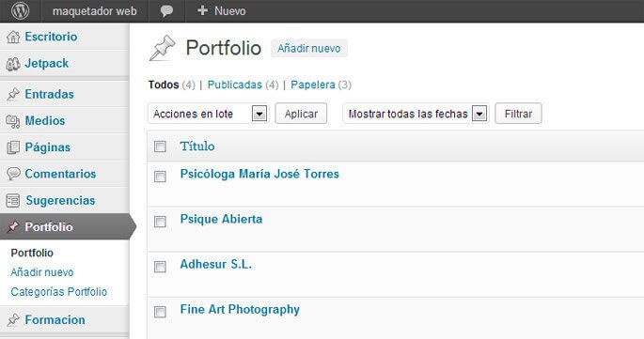The width and height of the screenshot is (644, 339).
Task: Expand the Acciones en lote dropdown
Action: click(x=208, y=114)
